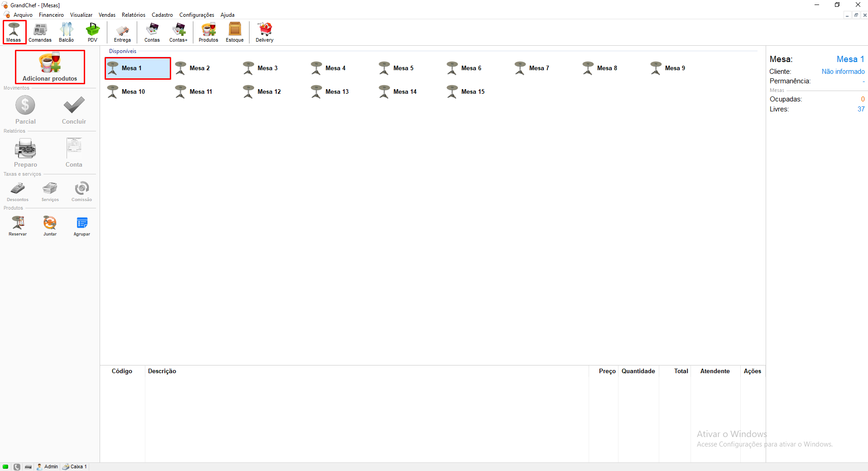This screenshot has height=471, width=868.
Task: Open the Financeiro menu
Action: tap(51, 15)
